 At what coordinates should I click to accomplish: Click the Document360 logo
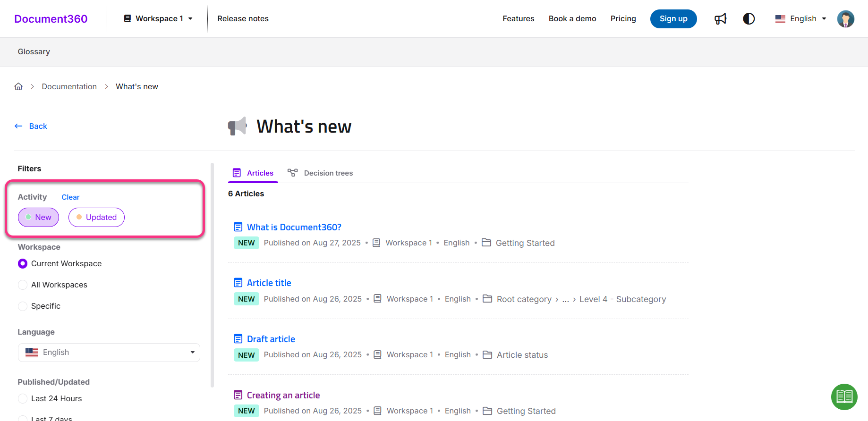pyautogui.click(x=51, y=19)
